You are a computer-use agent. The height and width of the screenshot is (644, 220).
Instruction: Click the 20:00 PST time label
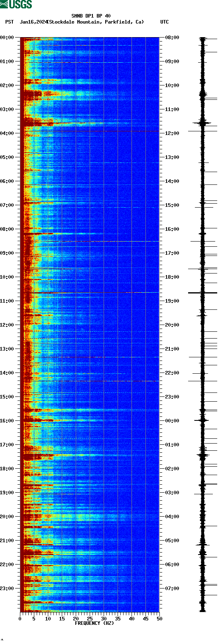tap(7, 517)
